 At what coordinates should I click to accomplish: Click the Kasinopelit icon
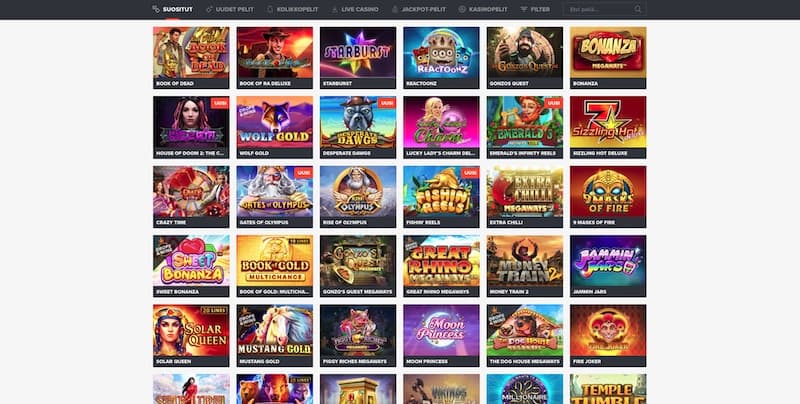point(462,9)
